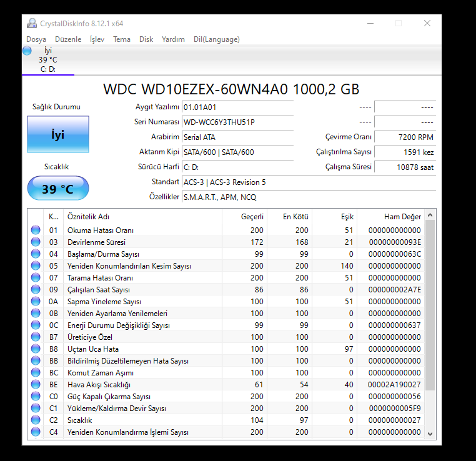
Task: Open the Disk menu
Action: click(x=146, y=39)
